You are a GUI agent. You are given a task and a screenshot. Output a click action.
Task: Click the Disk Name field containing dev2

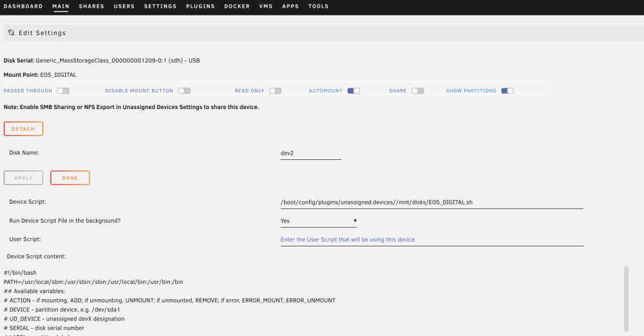311,153
